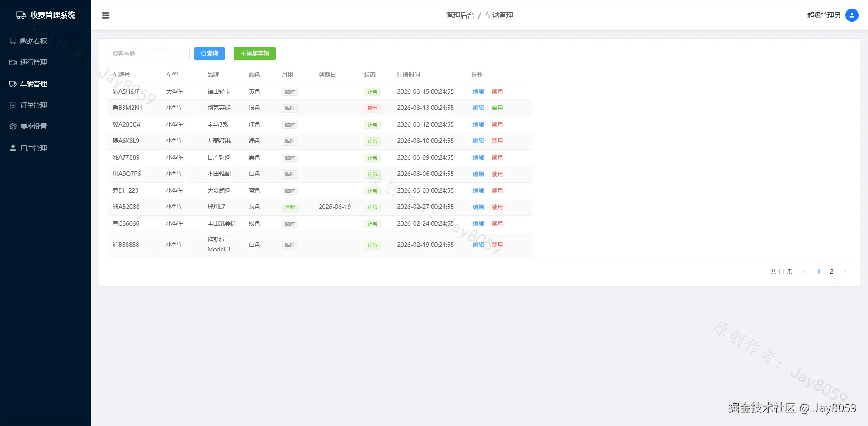Click 禁用 for vehicle 浙A52088
The width and height of the screenshot is (868, 426).
click(497, 207)
